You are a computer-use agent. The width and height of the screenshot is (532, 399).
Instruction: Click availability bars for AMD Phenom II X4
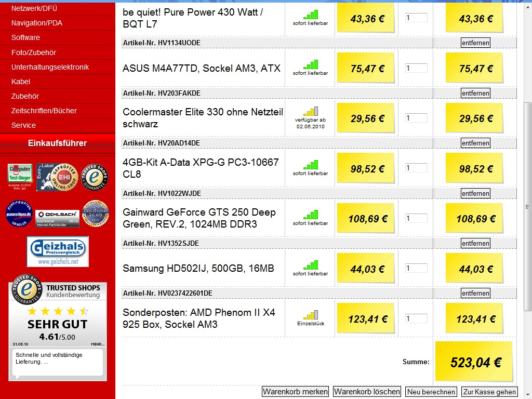(311, 315)
